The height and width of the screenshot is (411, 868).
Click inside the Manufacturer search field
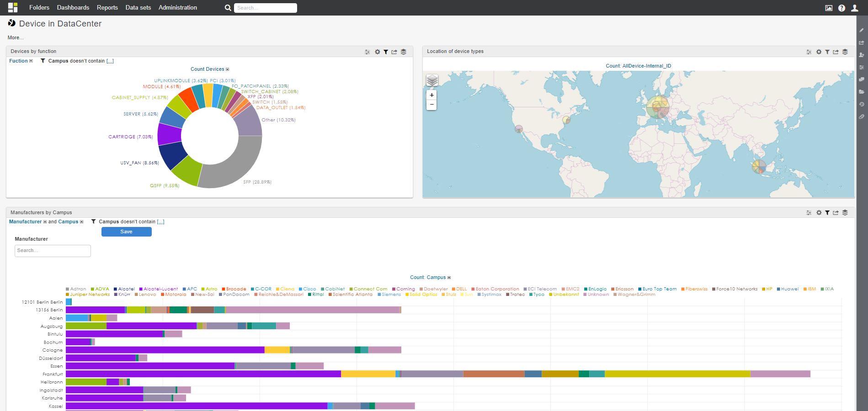coord(53,250)
